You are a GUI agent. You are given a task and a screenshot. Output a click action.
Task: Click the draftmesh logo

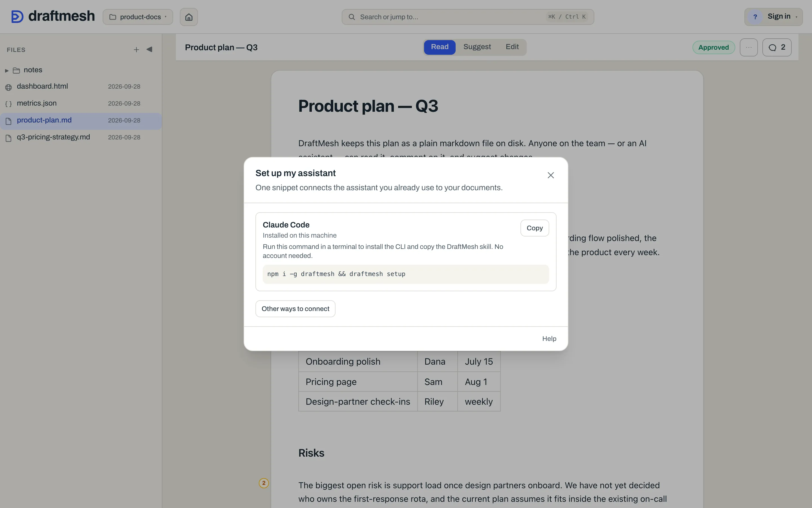pyautogui.click(x=53, y=16)
